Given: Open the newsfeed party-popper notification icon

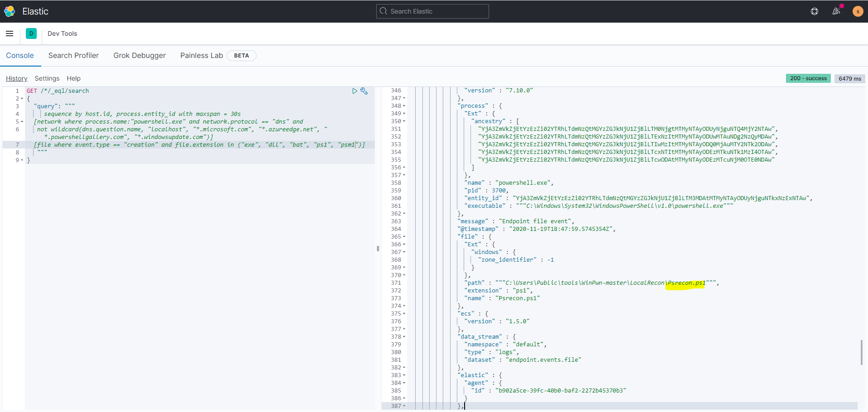Looking at the screenshot, I should [x=836, y=11].
